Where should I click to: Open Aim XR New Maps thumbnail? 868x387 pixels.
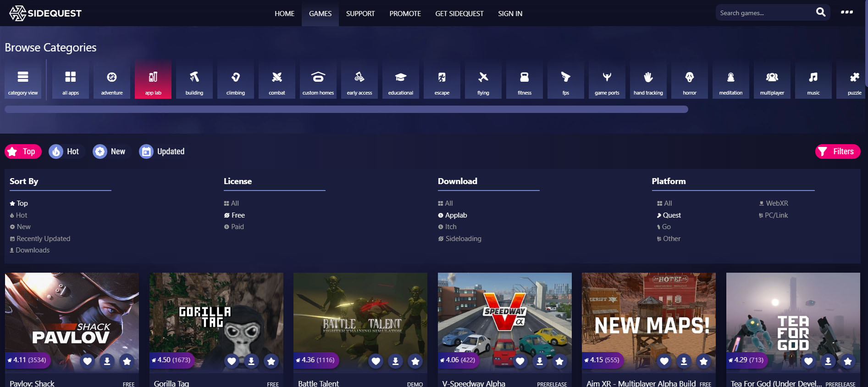(649, 323)
